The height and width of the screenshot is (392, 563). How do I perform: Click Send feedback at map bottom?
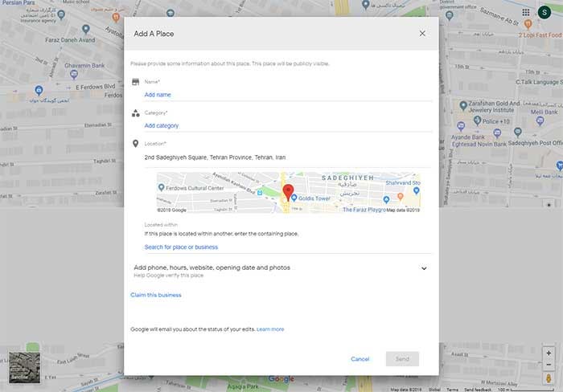[478, 390]
